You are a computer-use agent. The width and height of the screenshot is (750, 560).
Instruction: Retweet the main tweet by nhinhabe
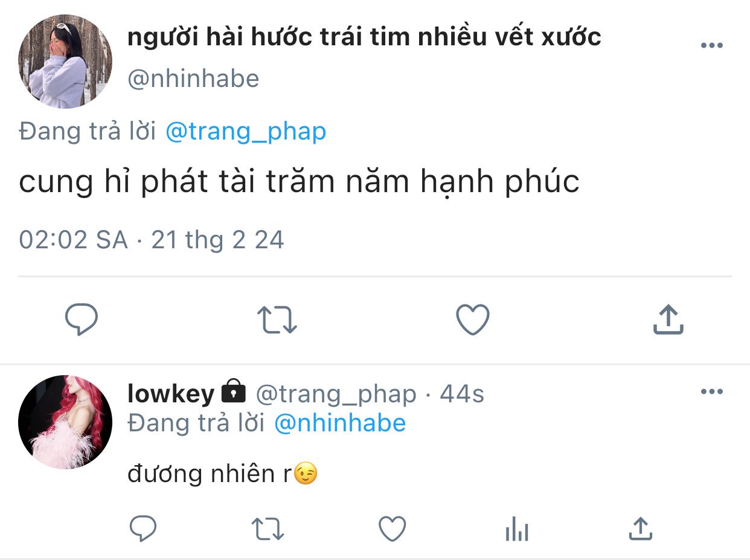pyautogui.click(x=277, y=319)
